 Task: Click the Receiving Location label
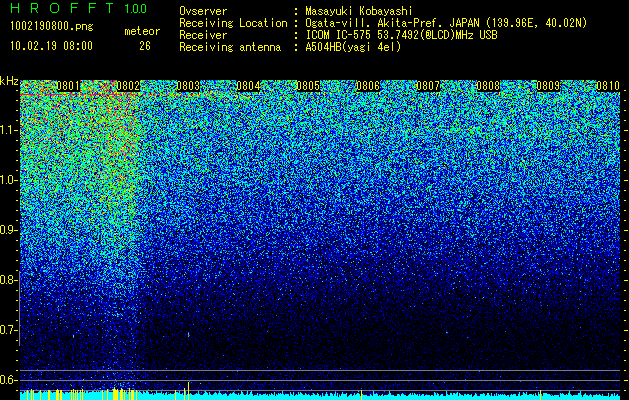click(x=233, y=23)
